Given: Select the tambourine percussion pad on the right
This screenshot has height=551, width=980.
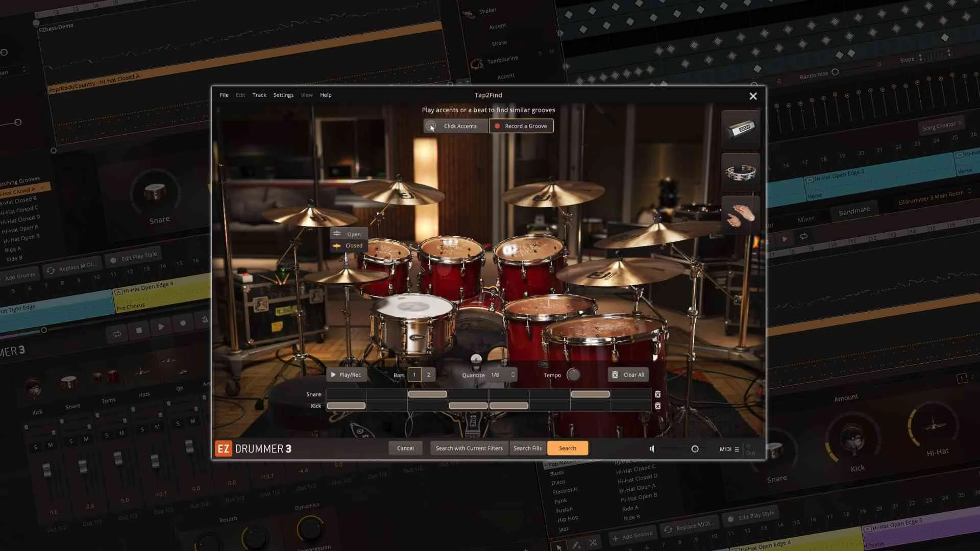Looking at the screenshot, I should (x=741, y=172).
